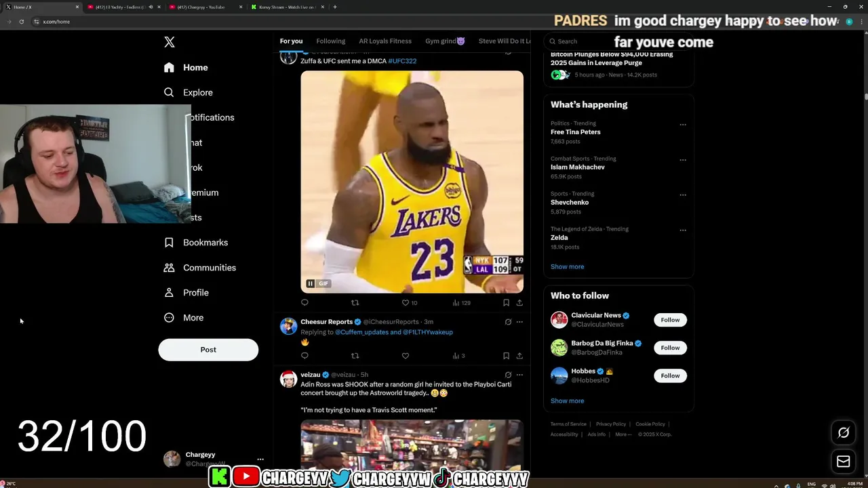Open the floating Grok button

844,432
